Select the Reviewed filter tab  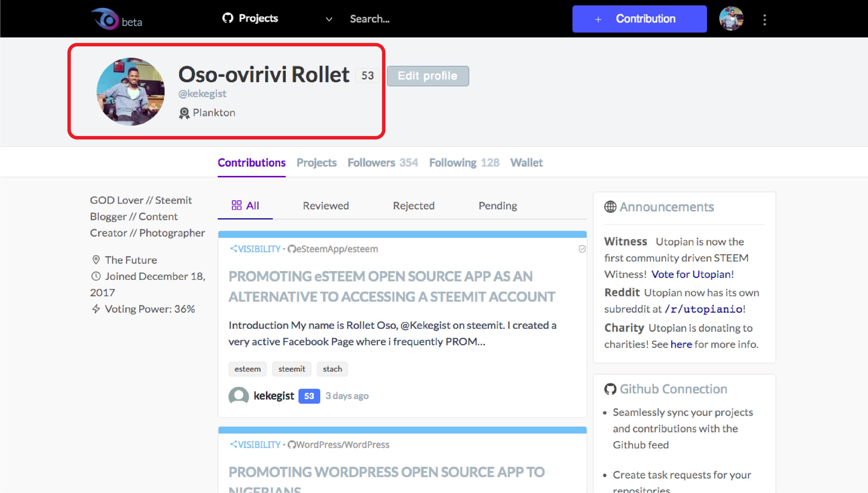point(326,206)
